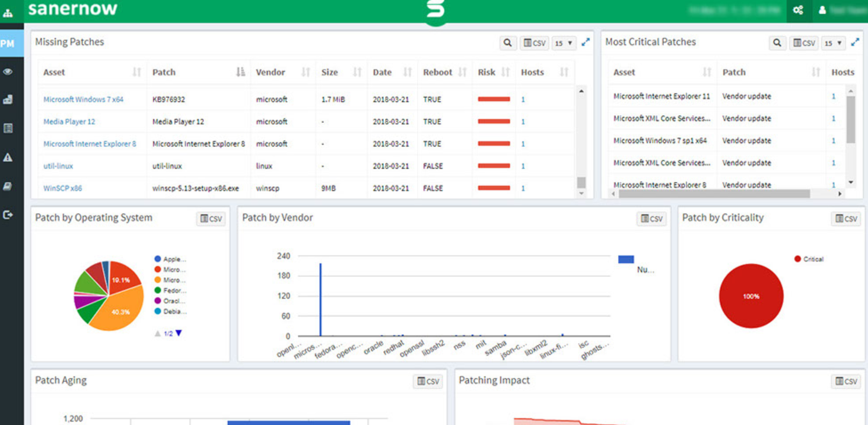Search within Most Critical Patches panel
This screenshot has height=425, width=868.
pos(777,43)
